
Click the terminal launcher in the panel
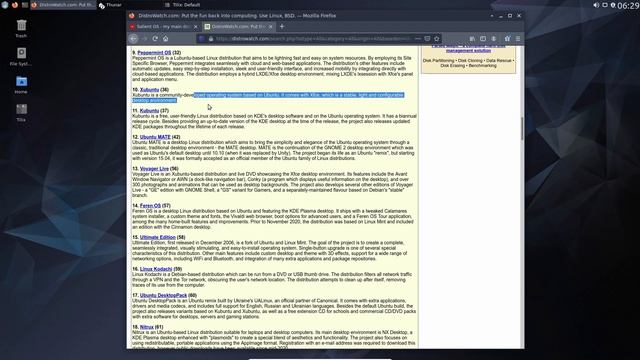[x=25, y=5]
